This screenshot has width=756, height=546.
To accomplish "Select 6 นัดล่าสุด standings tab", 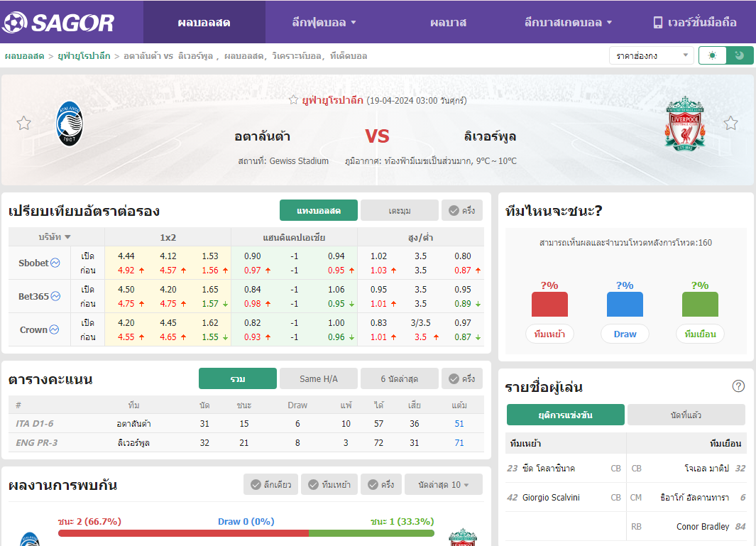I will [x=400, y=378].
